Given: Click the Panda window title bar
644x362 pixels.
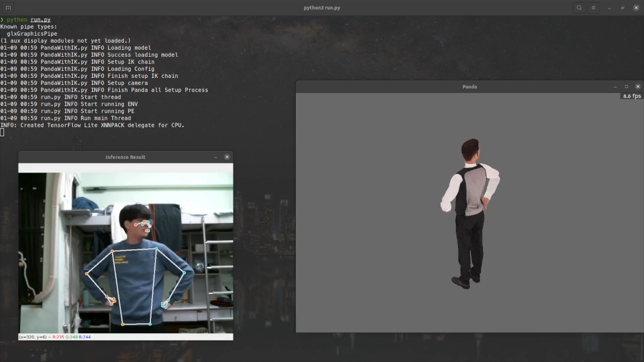Looking at the screenshot, I should [x=469, y=87].
